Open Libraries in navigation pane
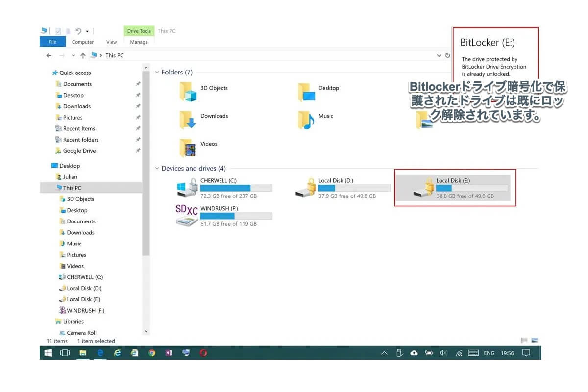 (x=73, y=322)
